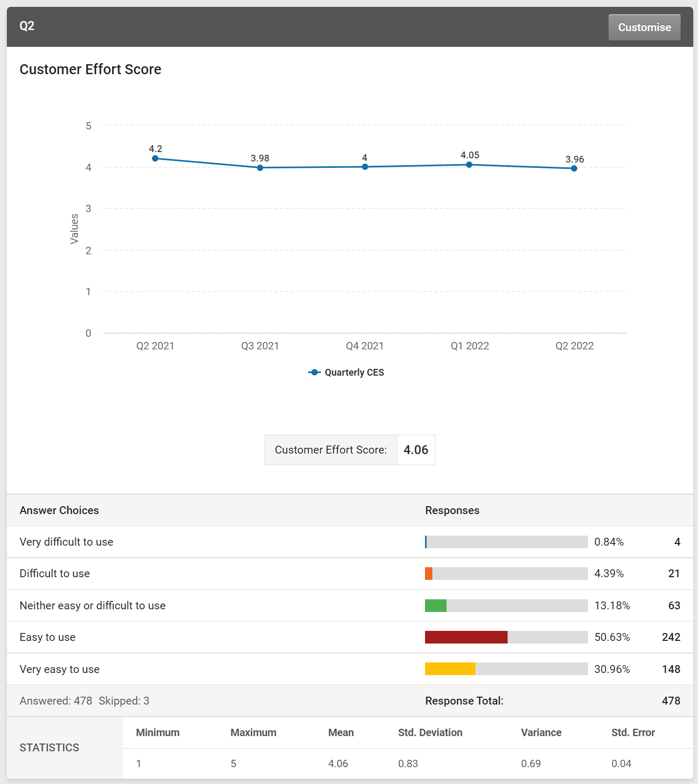Click the yellow Very easy to use bar
The width and height of the screenshot is (698, 784).
click(450, 669)
